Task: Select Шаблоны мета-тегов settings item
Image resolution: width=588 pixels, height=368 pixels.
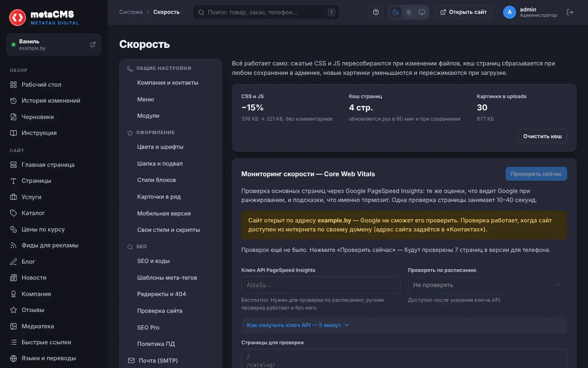Action: (167, 278)
